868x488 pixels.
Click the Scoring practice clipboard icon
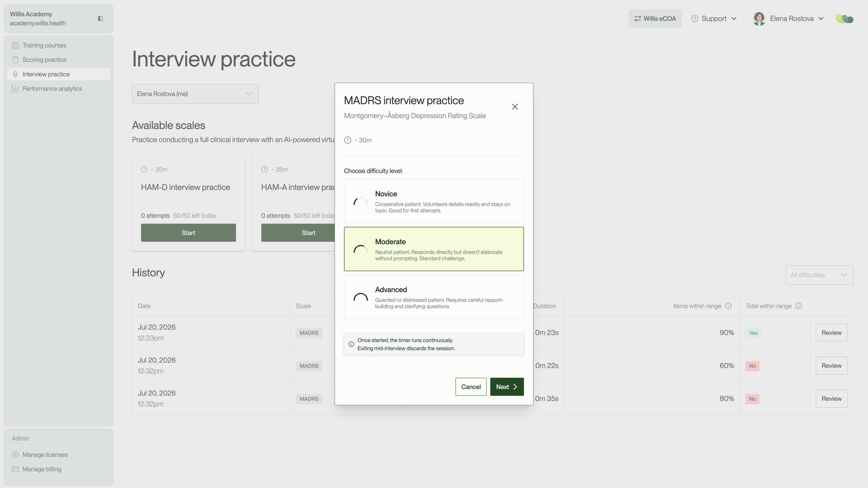point(15,60)
